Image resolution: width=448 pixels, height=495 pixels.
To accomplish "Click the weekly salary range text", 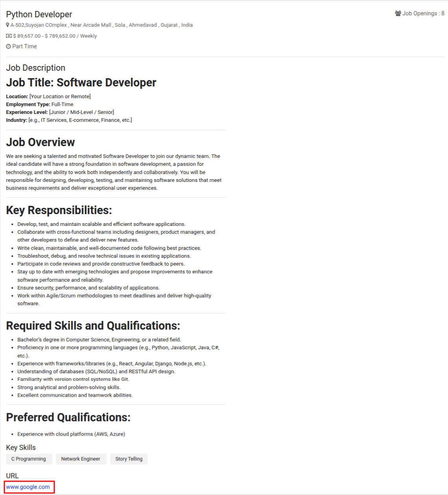I will pos(55,36).
